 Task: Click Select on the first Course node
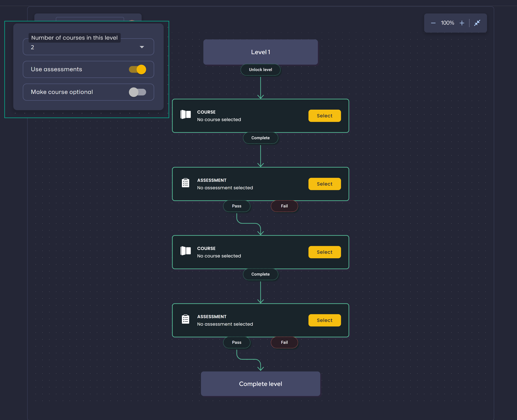pos(324,116)
